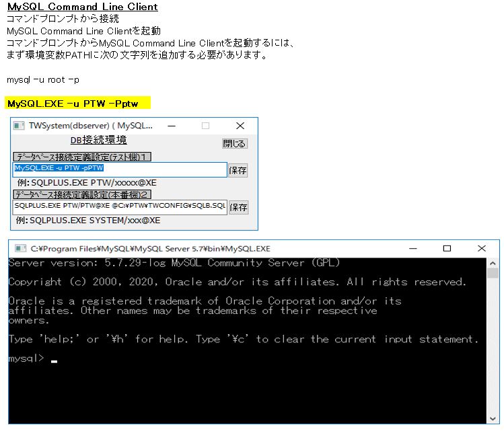Click 'まず環境変数PATHに次の文字列' line

pos(137,55)
